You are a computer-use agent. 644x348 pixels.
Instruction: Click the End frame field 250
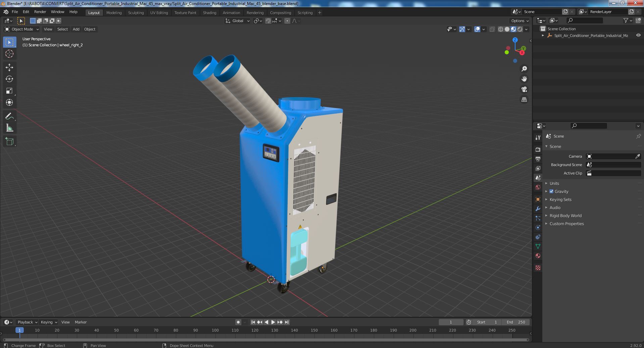pyautogui.click(x=516, y=322)
